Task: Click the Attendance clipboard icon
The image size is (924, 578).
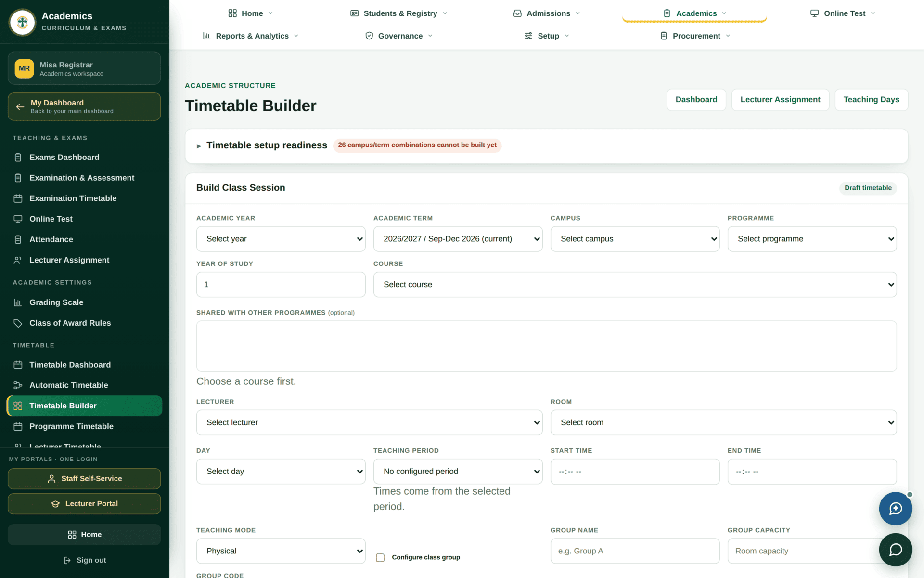Action: click(x=18, y=239)
